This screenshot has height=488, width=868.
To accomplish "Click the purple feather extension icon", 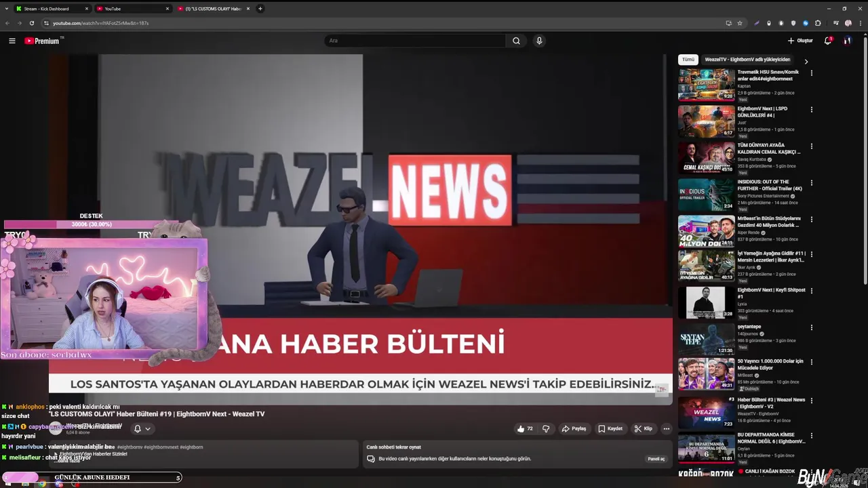I will pyautogui.click(x=757, y=23).
